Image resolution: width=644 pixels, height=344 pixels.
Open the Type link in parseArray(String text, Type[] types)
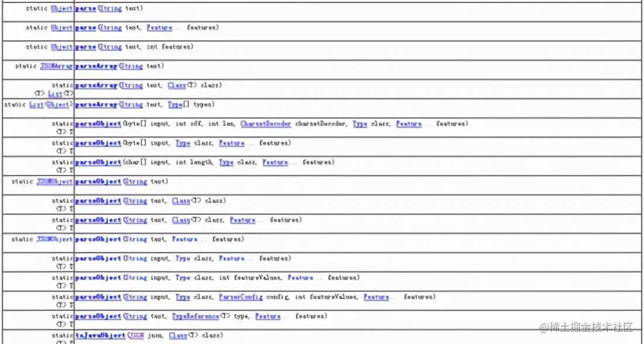click(175, 105)
